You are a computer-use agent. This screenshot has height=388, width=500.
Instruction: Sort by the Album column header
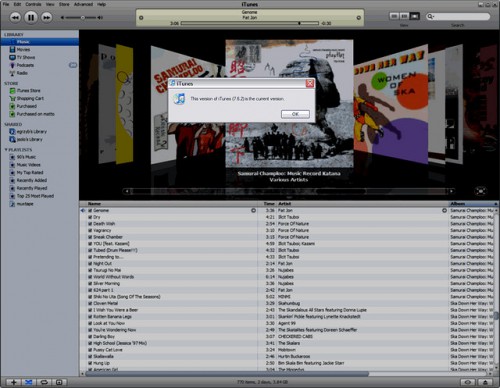(473, 204)
